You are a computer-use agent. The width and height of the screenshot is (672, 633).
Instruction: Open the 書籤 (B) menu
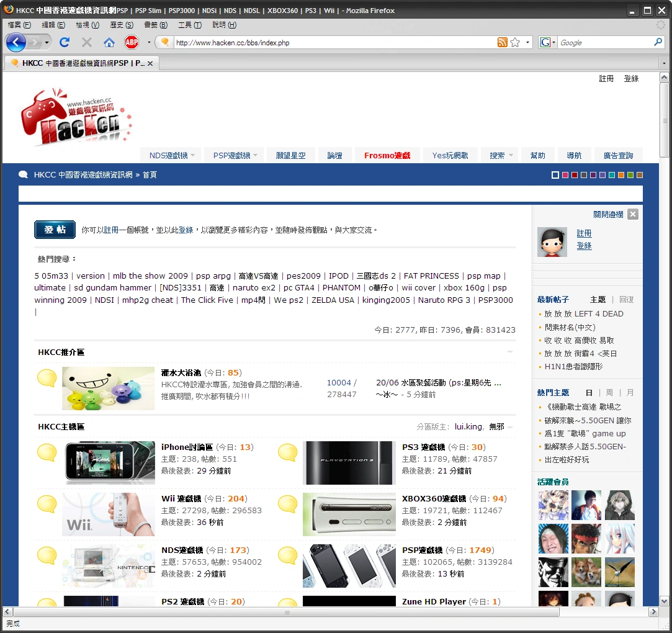(x=156, y=25)
